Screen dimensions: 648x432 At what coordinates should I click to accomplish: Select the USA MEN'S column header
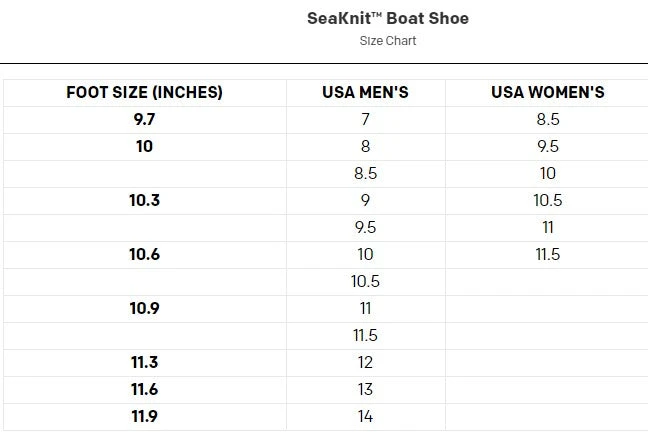(x=365, y=93)
